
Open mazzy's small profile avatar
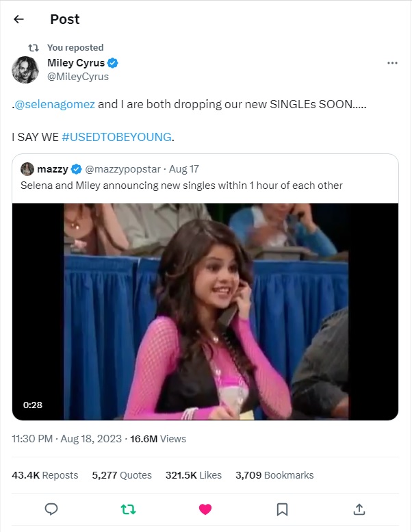click(x=27, y=169)
